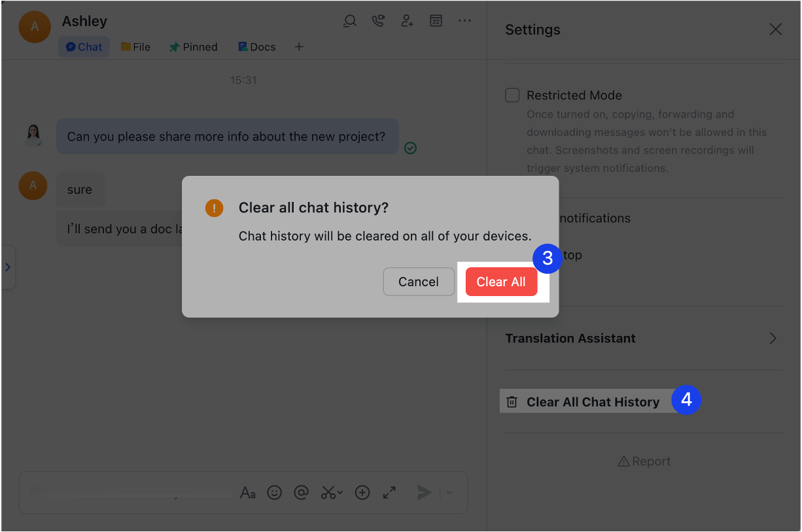Viewport: 802px width, 532px height.
Task: Click the message input field
Action: click(x=131, y=492)
